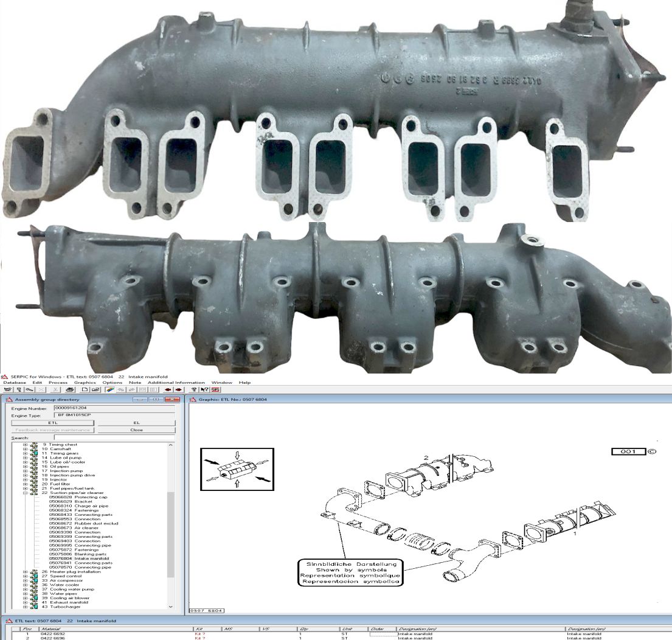Click the scissors cut icon in toolbar

click(55, 389)
